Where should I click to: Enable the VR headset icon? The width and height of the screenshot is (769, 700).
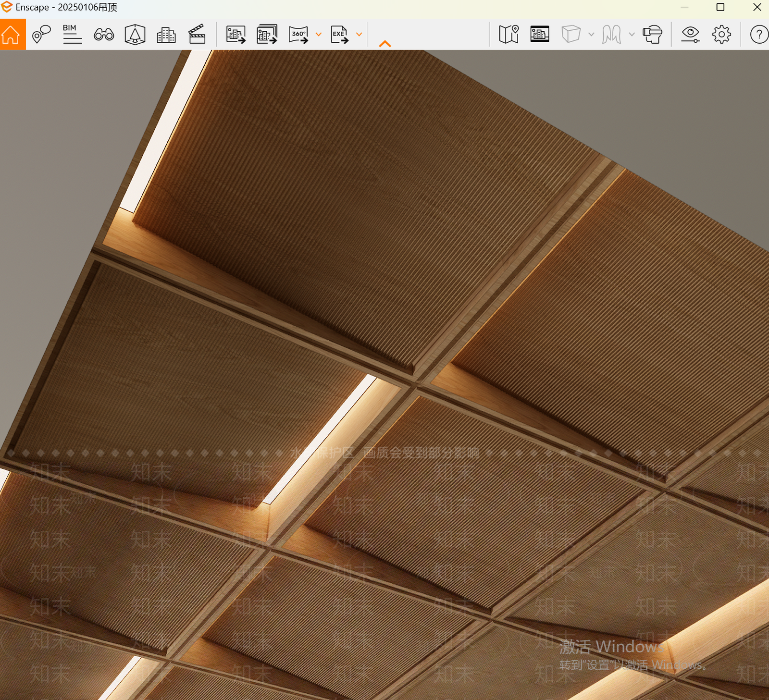coord(652,34)
